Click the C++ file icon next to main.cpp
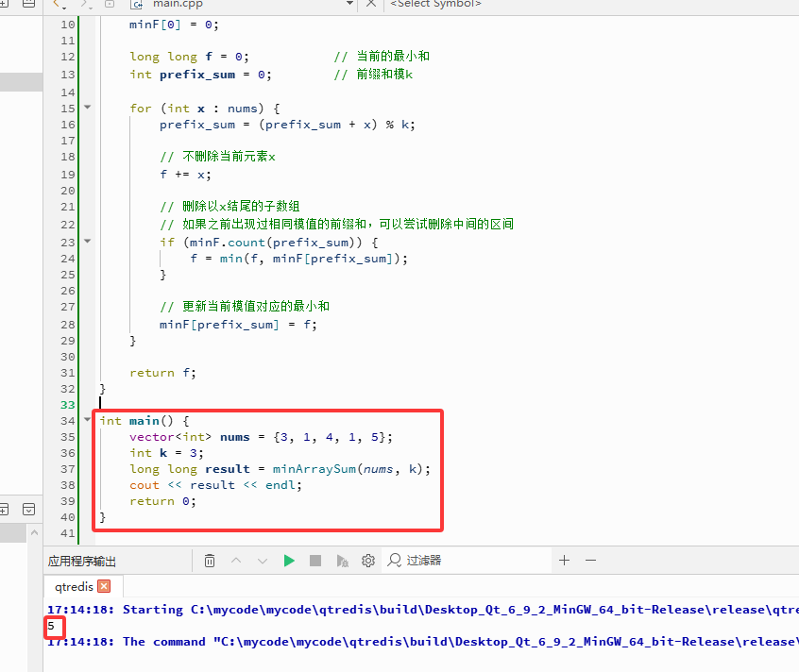Viewport: 799px width, 672px height. click(x=136, y=4)
